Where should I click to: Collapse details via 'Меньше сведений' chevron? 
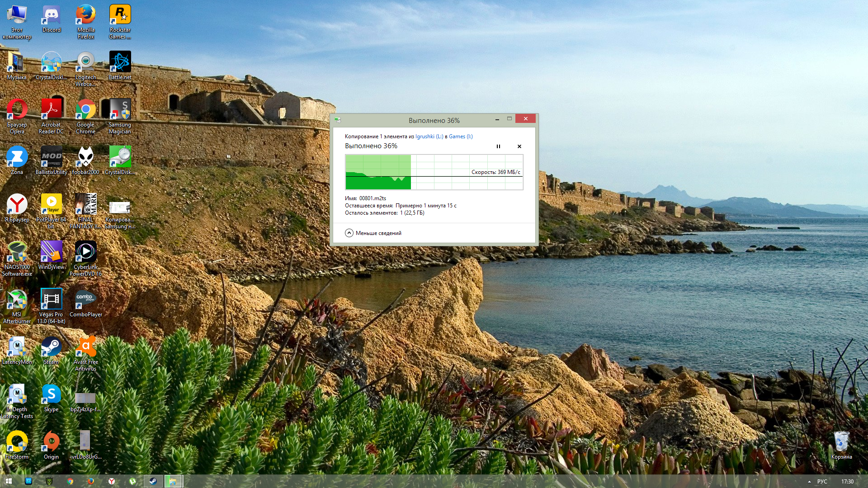(349, 233)
